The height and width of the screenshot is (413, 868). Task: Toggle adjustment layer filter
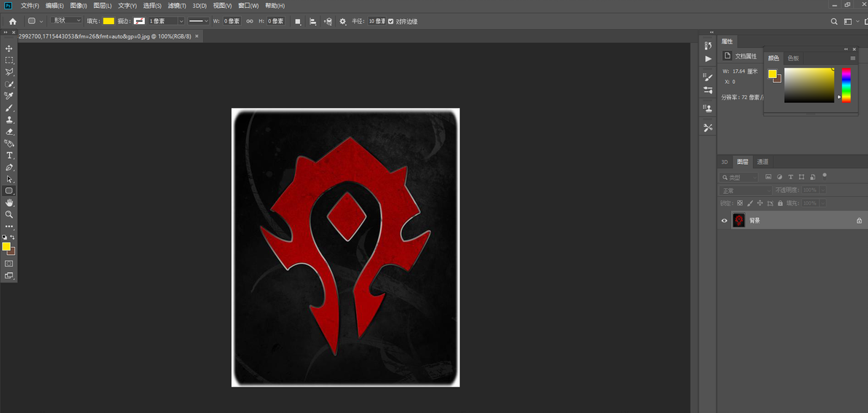[x=779, y=177]
